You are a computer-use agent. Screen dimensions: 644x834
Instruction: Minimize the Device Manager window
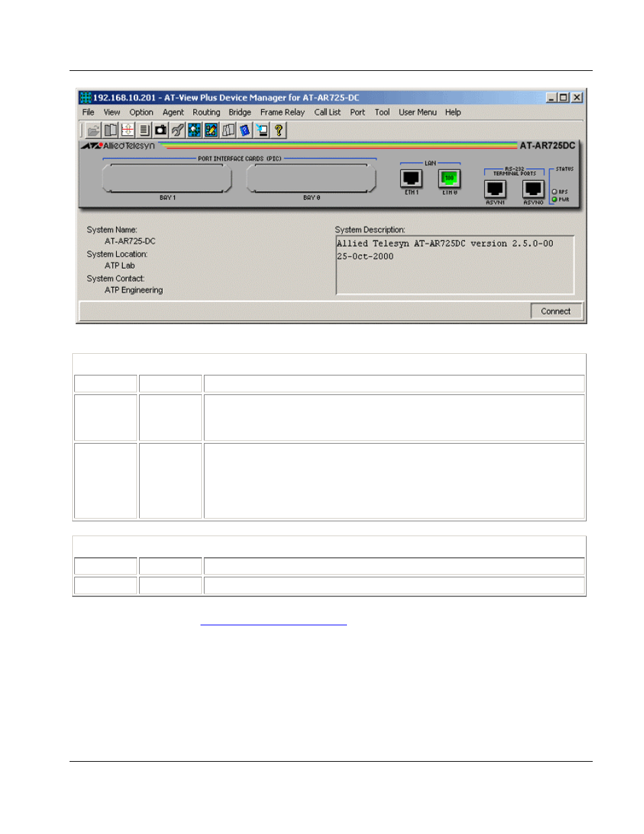pos(552,97)
